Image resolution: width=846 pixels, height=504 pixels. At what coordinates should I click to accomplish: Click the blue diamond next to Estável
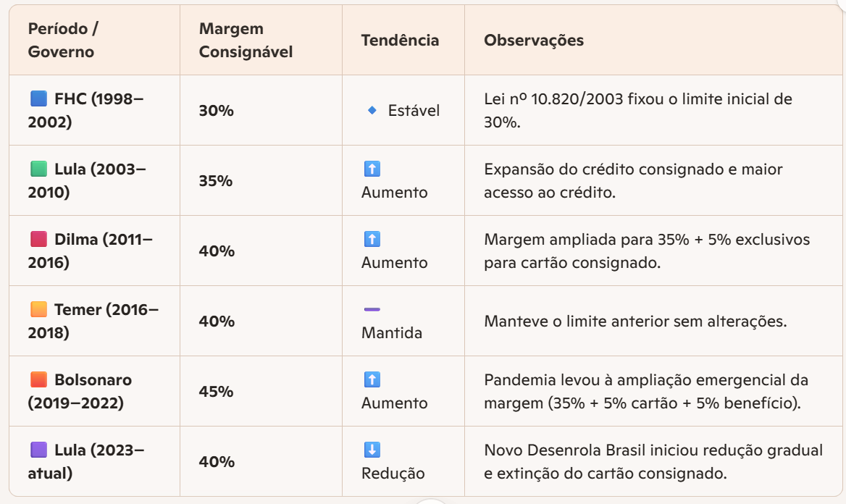coord(372,110)
